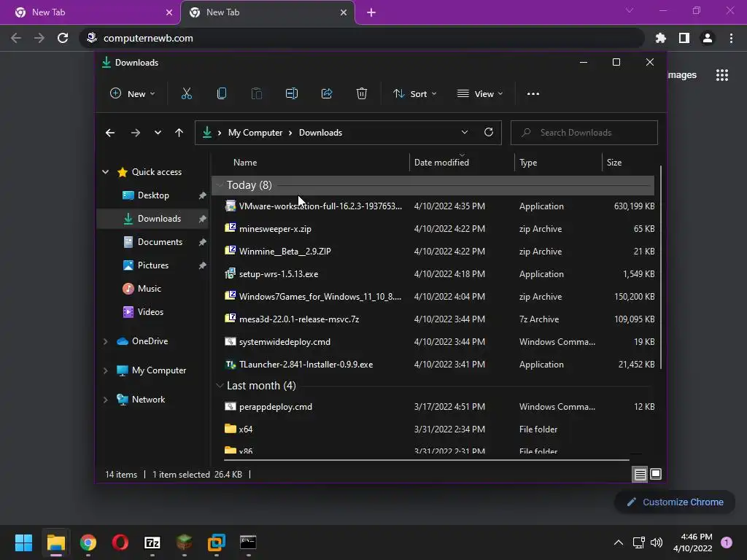Collapse the Today (8) group
Image resolution: width=747 pixels, height=560 pixels.
click(x=220, y=185)
